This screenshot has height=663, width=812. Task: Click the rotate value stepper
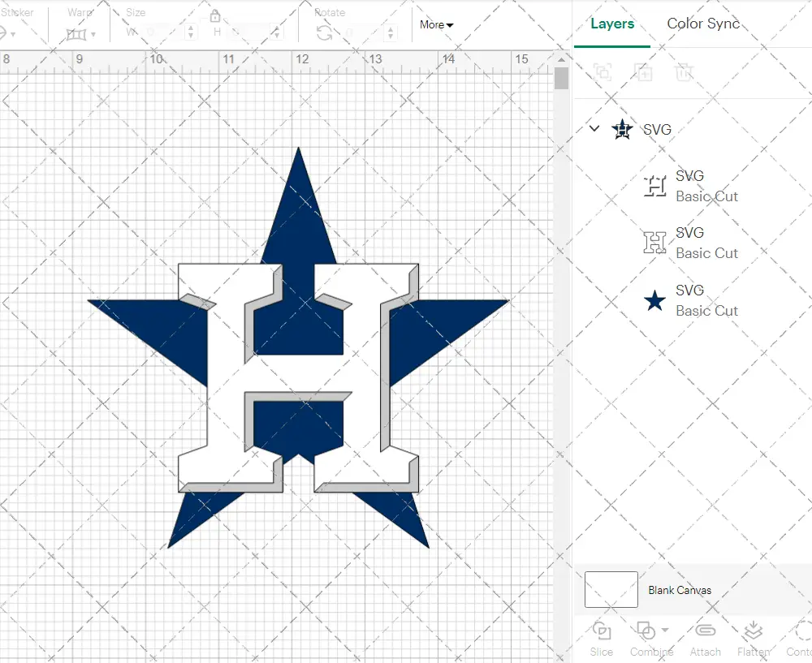[391, 32]
